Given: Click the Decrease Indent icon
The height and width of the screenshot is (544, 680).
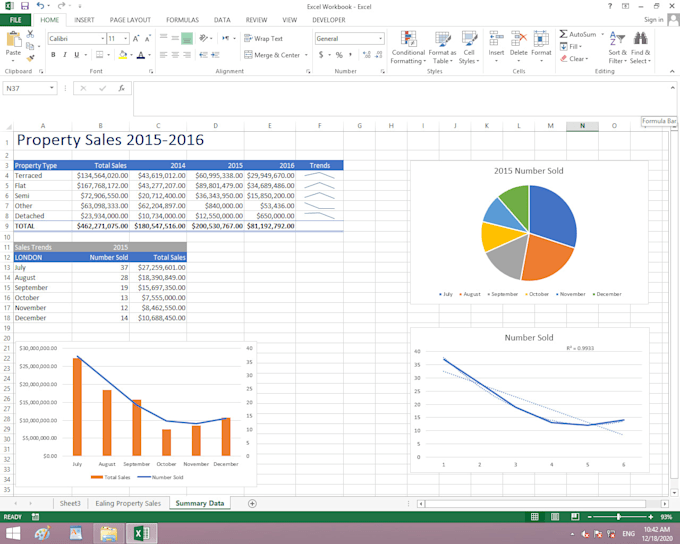Looking at the screenshot, I should coord(203,55).
